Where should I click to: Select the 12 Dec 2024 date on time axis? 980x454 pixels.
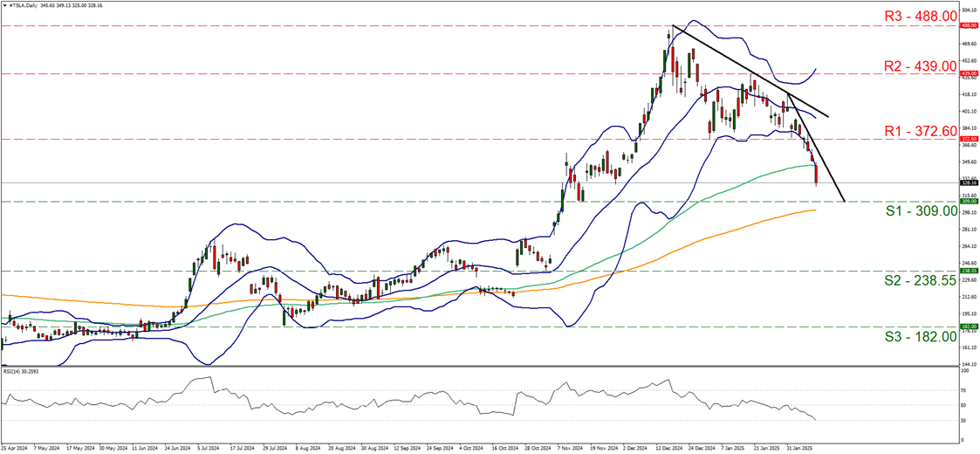pyautogui.click(x=669, y=449)
